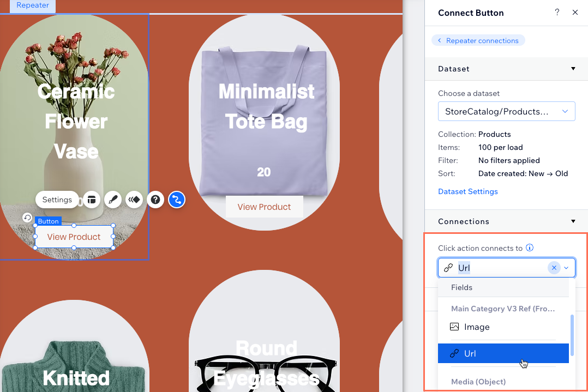
Task: Click the blue Connect to Data icon
Action: 176,200
